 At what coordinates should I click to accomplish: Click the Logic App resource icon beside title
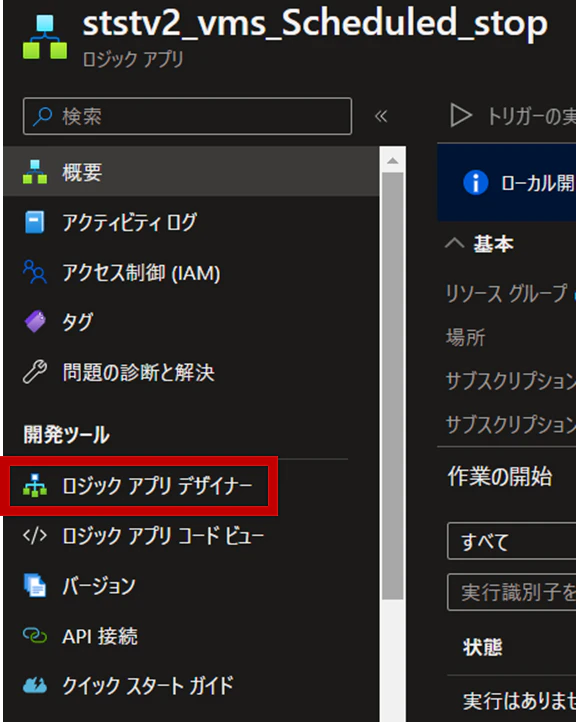coord(45,37)
